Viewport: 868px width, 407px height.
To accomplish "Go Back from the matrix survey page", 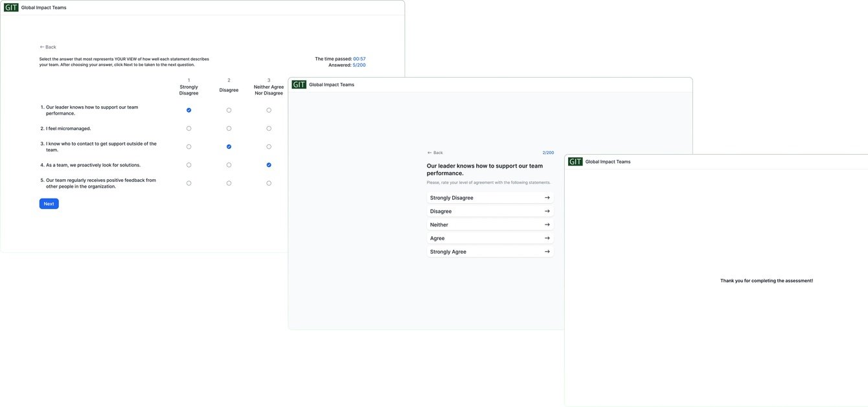I will (x=48, y=47).
